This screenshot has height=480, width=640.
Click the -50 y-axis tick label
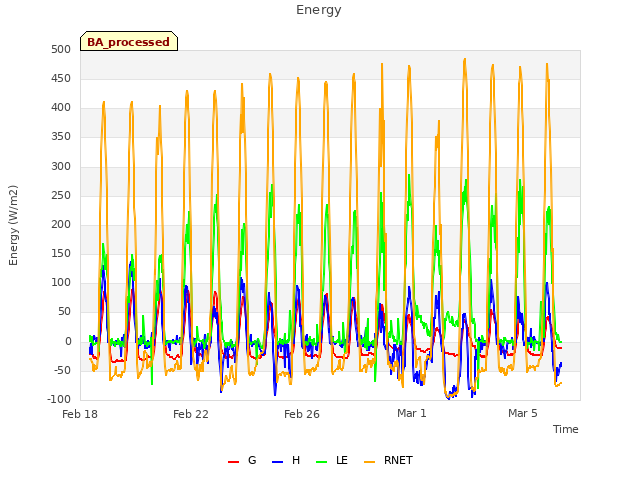point(60,371)
